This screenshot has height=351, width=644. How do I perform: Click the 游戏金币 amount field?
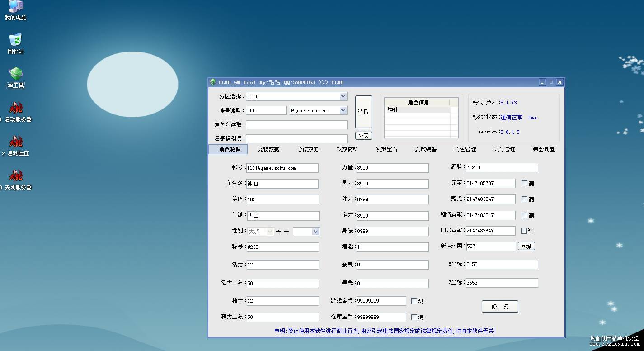(x=381, y=301)
